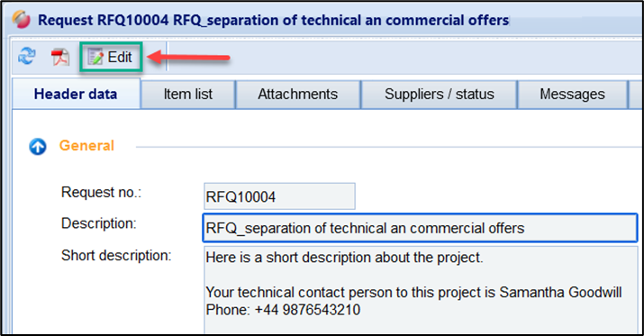The image size is (644, 336).
Task: Export the request via PDF icon
Action: point(60,57)
